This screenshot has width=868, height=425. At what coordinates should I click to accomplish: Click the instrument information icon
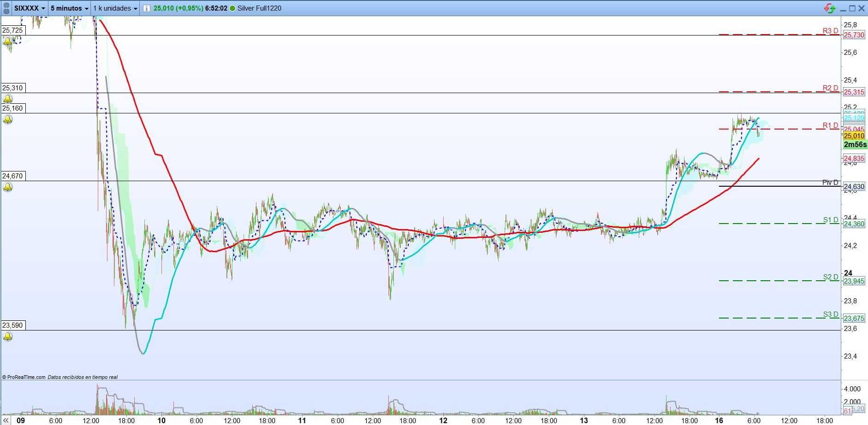[146, 8]
